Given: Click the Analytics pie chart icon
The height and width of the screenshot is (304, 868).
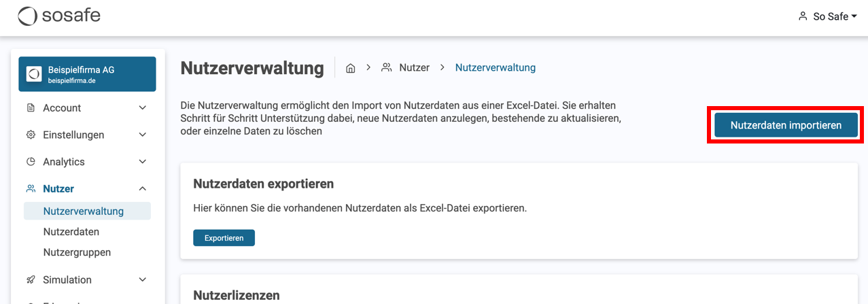Looking at the screenshot, I should click(x=31, y=162).
